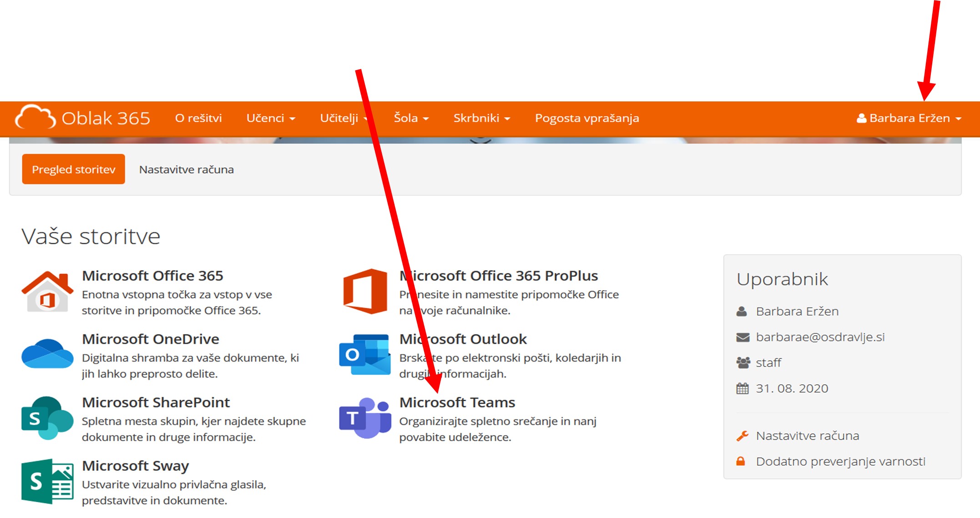The height and width of the screenshot is (518, 980).
Task: Click the envelope icon beside the email address
Action: (743, 337)
